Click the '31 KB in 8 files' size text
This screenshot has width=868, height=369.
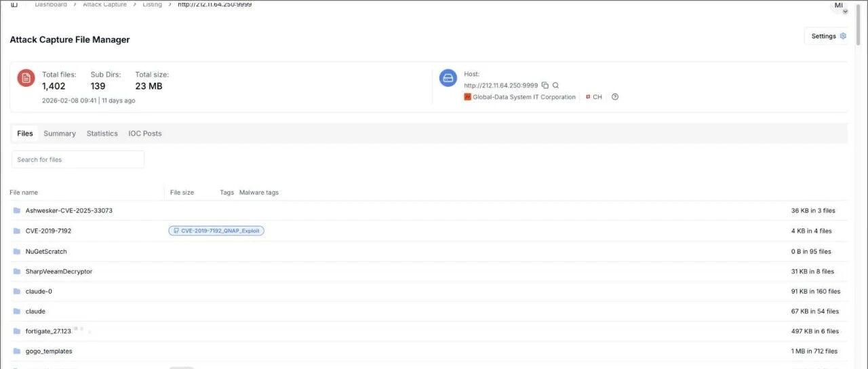point(812,271)
